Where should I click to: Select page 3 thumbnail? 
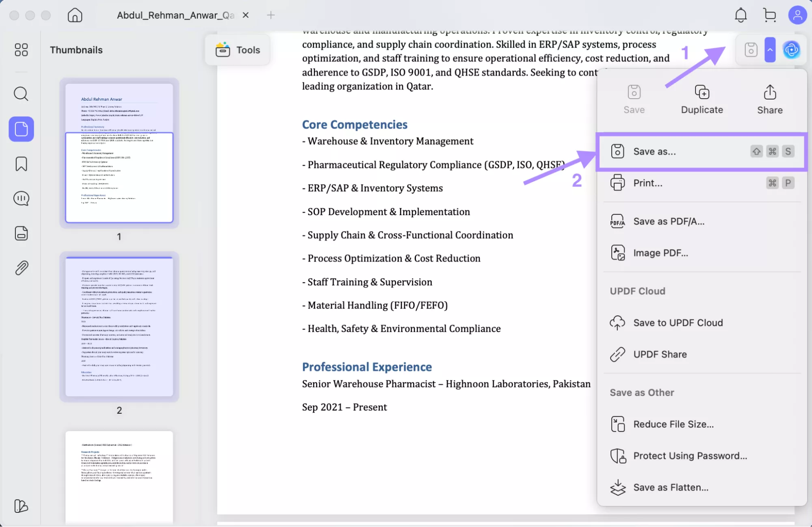pos(119,477)
